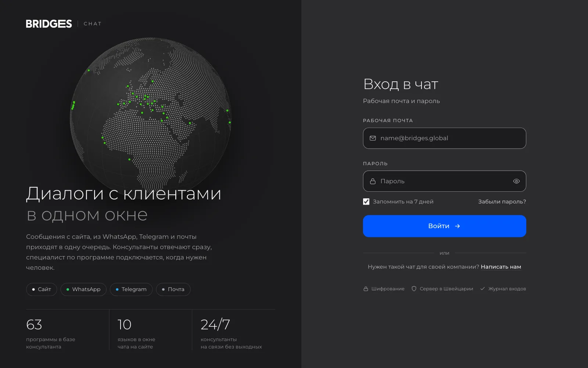Viewport: 588px width, 368px height.
Task: Click the "Запомнить на 7 дней" label text
Action: click(x=403, y=202)
